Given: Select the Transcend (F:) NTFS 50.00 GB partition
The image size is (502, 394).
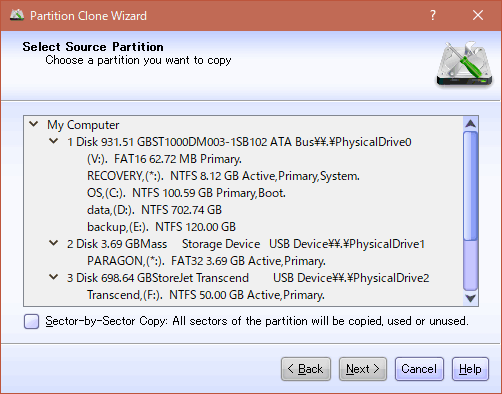Looking at the screenshot, I should point(206,295).
